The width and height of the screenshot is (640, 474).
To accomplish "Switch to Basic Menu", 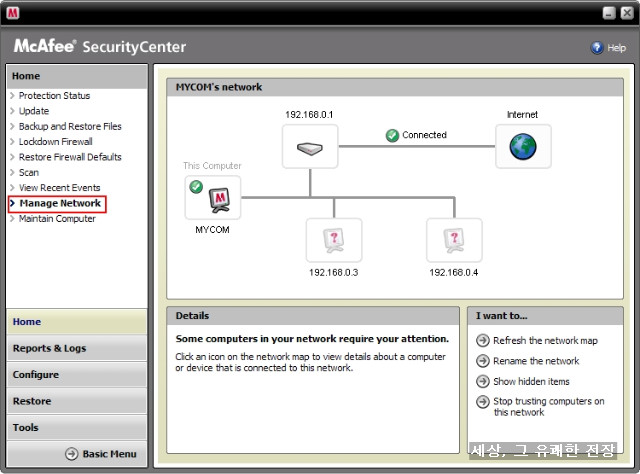I will 109,454.
